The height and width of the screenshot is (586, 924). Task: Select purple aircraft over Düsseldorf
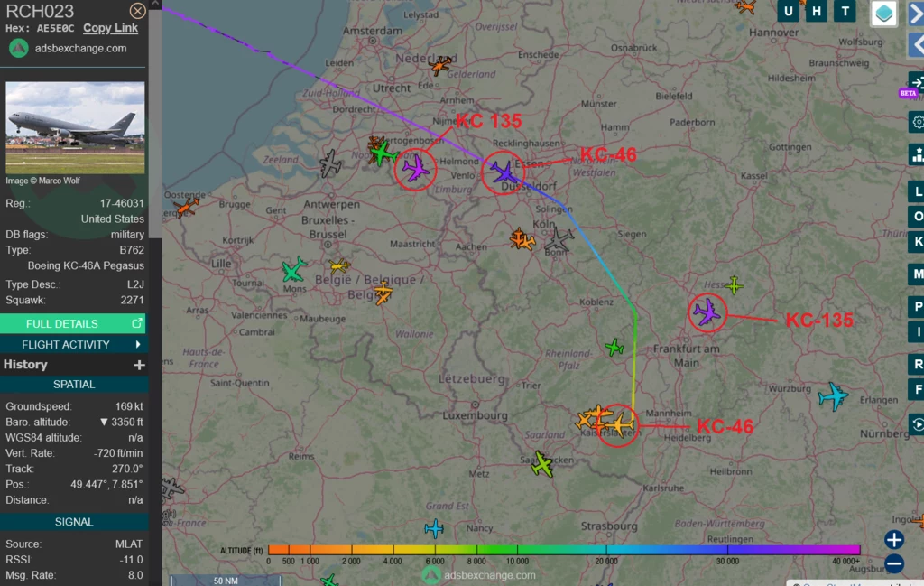point(503,172)
